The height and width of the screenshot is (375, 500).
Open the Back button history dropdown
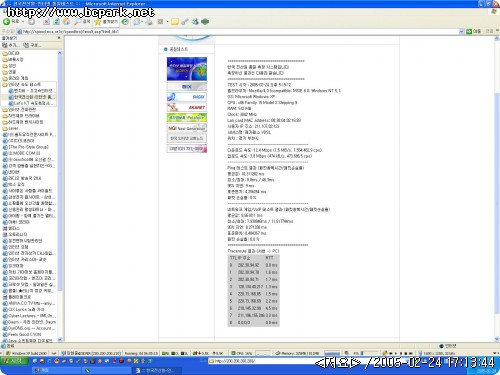(23, 22)
